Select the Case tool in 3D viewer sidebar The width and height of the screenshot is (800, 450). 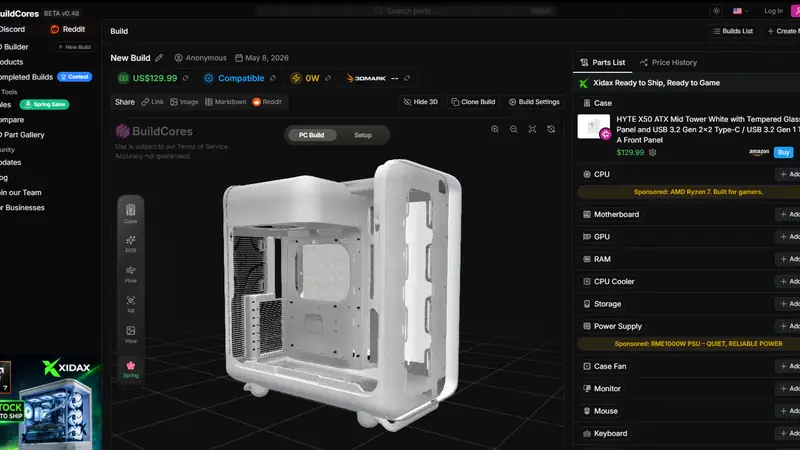click(x=131, y=213)
